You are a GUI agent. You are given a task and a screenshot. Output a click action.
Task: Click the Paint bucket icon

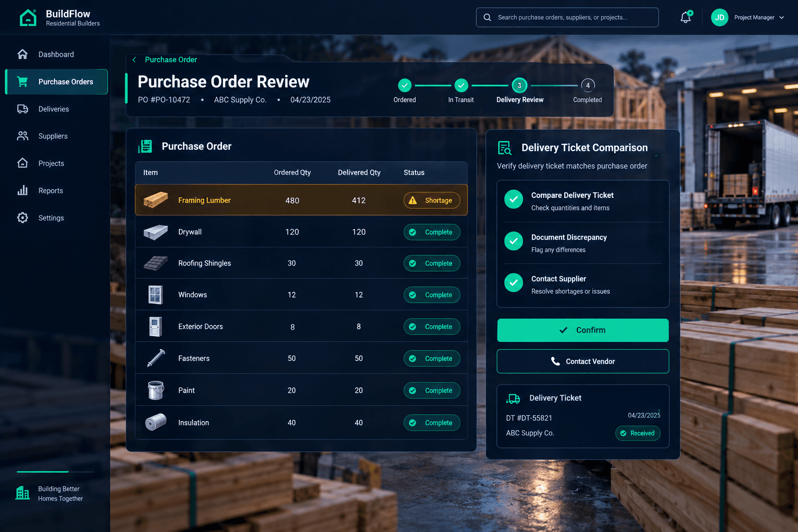[156, 390]
